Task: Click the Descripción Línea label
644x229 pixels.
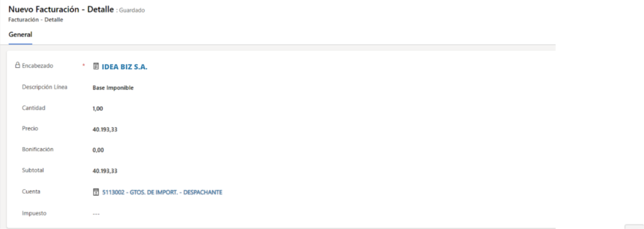Action: pos(45,87)
